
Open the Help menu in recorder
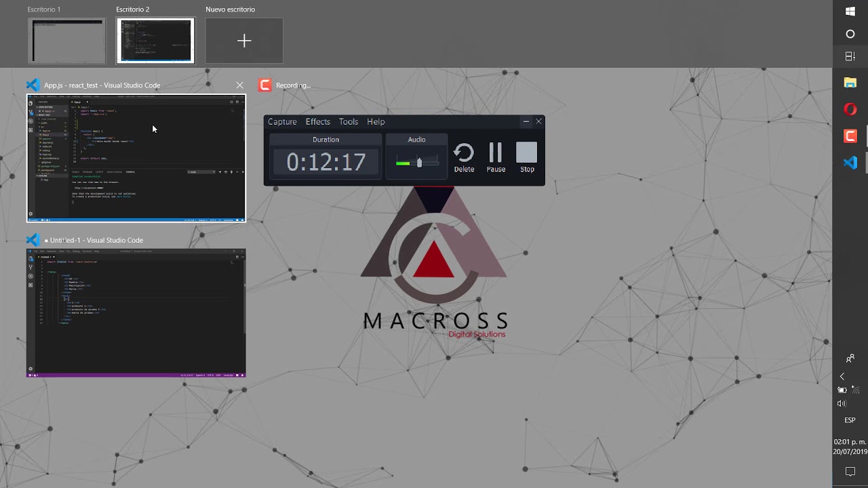click(x=376, y=122)
